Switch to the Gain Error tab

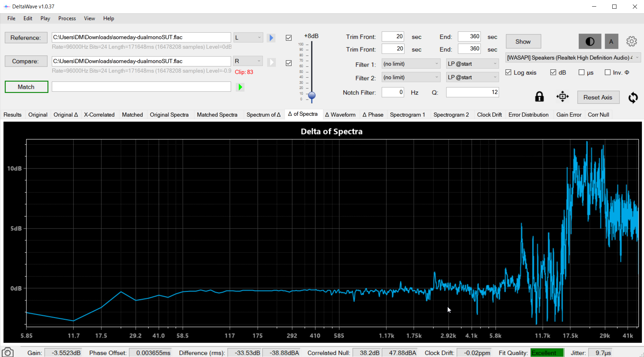click(x=569, y=115)
